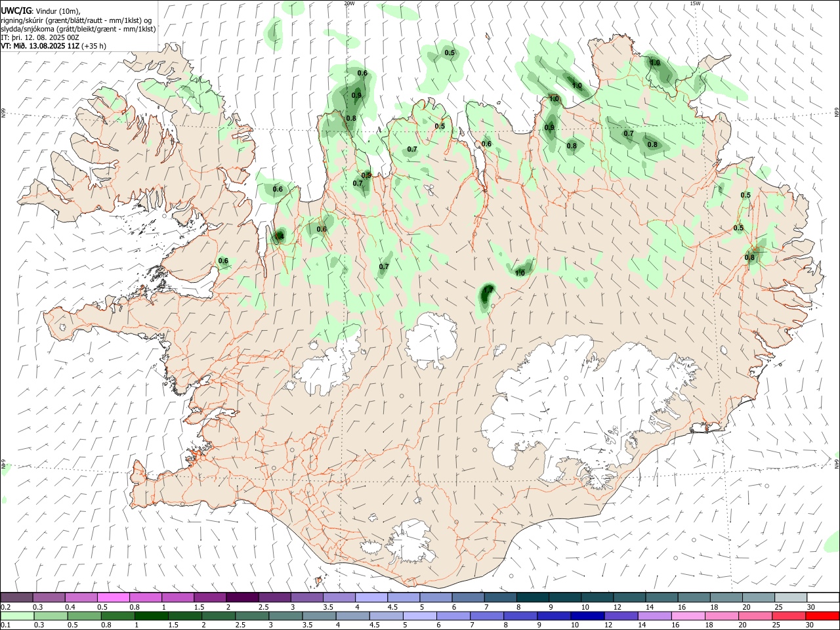This screenshot has width=840, height=630.
Task: Click the '0.5' value offshore above the north coast
Action: point(450,52)
